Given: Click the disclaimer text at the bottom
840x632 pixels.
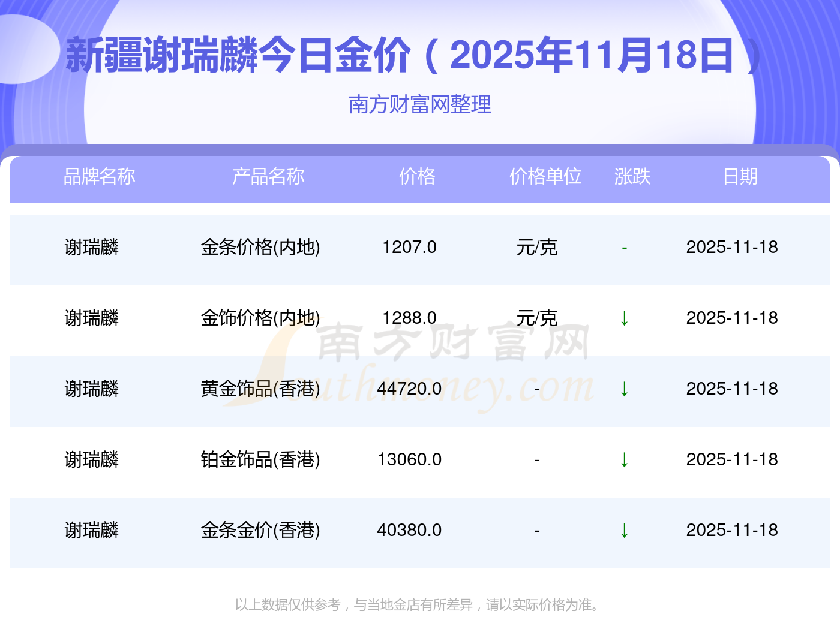Looking at the screenshot, I should [x=418, y=604].
